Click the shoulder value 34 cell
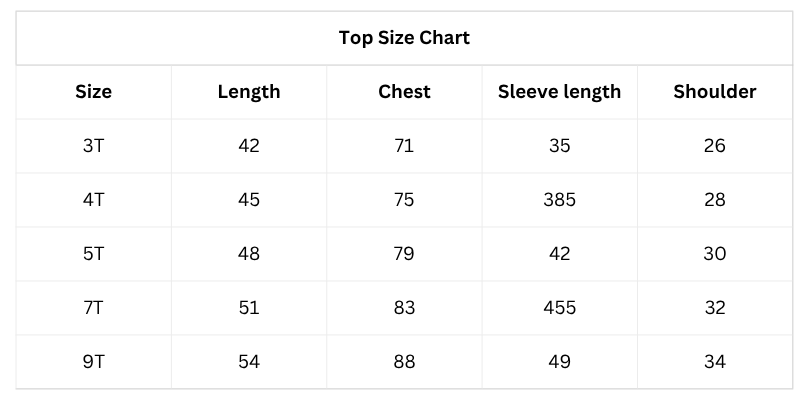 (x=714, y=362)
